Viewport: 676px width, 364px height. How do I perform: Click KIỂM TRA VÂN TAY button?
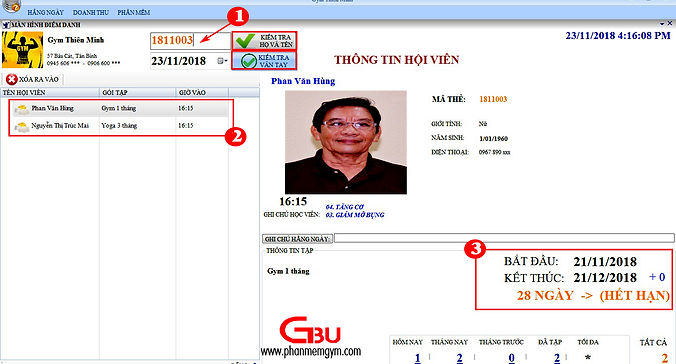coord(264,60)
